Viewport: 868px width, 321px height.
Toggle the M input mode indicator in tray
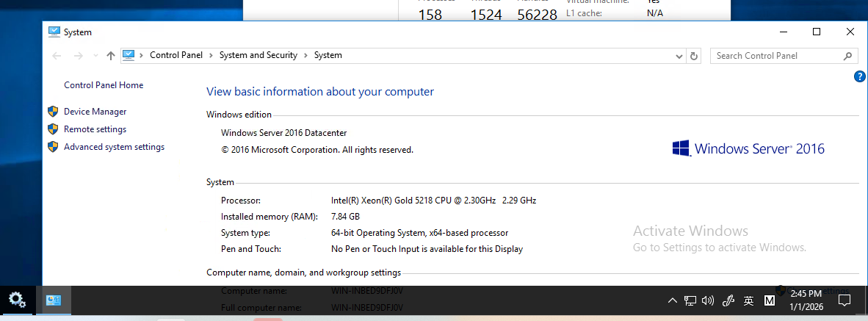click(x=770, y=300)
